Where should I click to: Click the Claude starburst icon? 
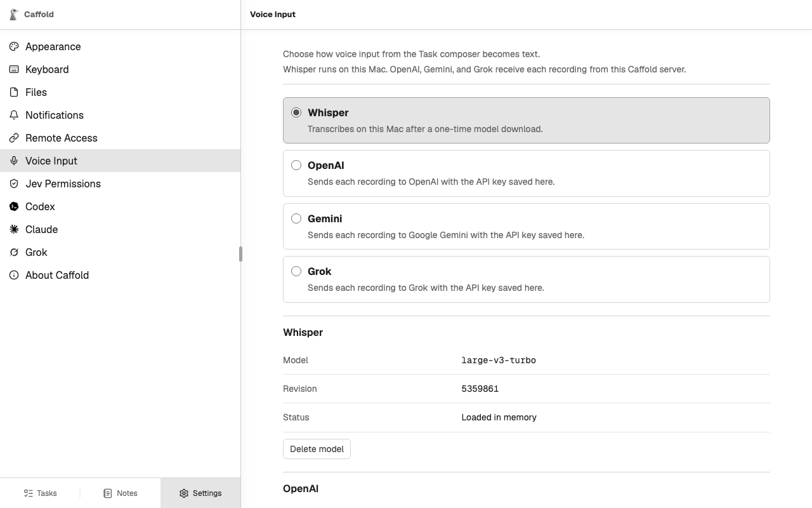(x=14, y=229)
